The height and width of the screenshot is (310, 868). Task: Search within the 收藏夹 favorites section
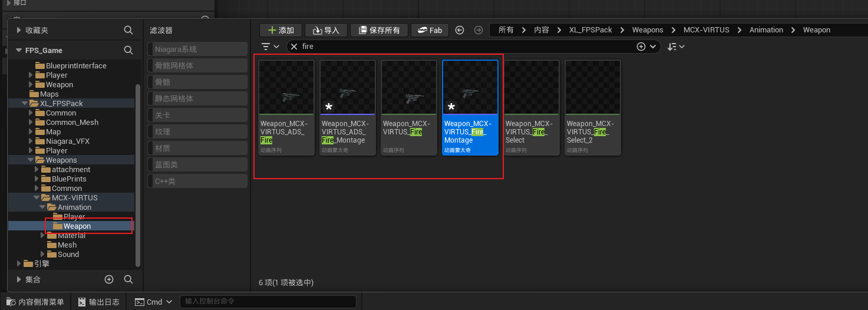point(128,30)
